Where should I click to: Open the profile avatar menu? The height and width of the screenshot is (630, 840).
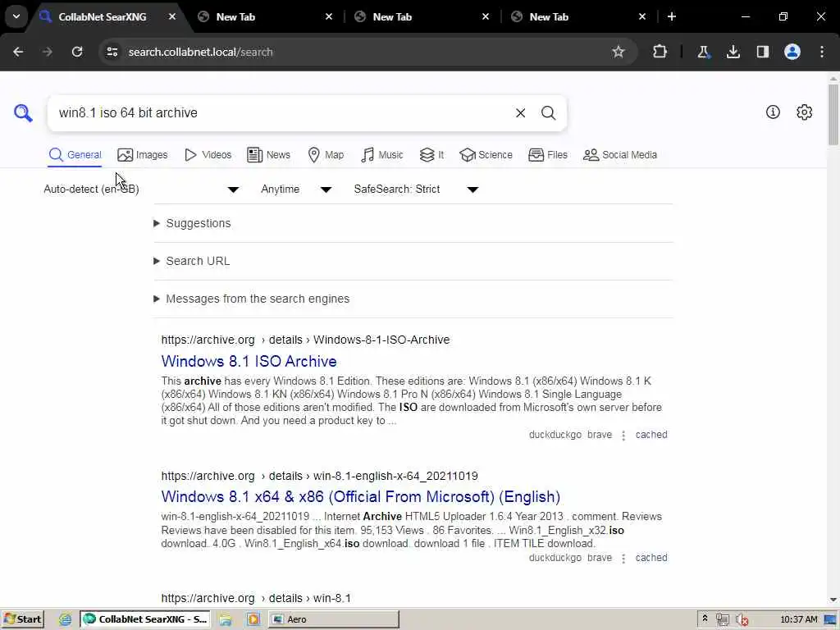(x=792, y=52)
